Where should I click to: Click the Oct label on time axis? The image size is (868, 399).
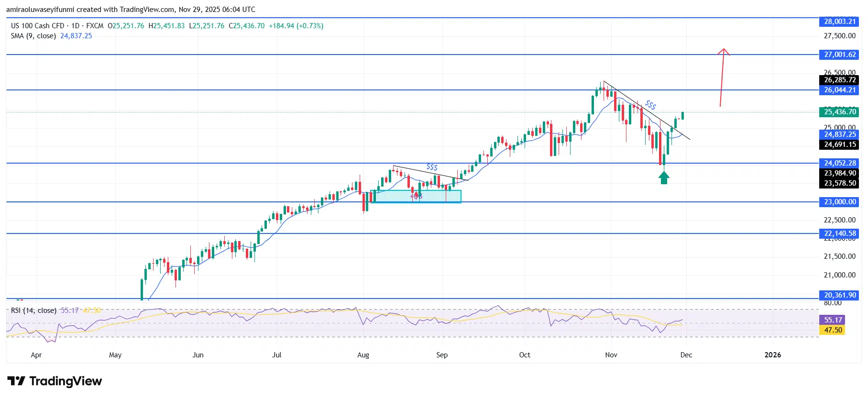pyautogui.click(x=525, y=355)
